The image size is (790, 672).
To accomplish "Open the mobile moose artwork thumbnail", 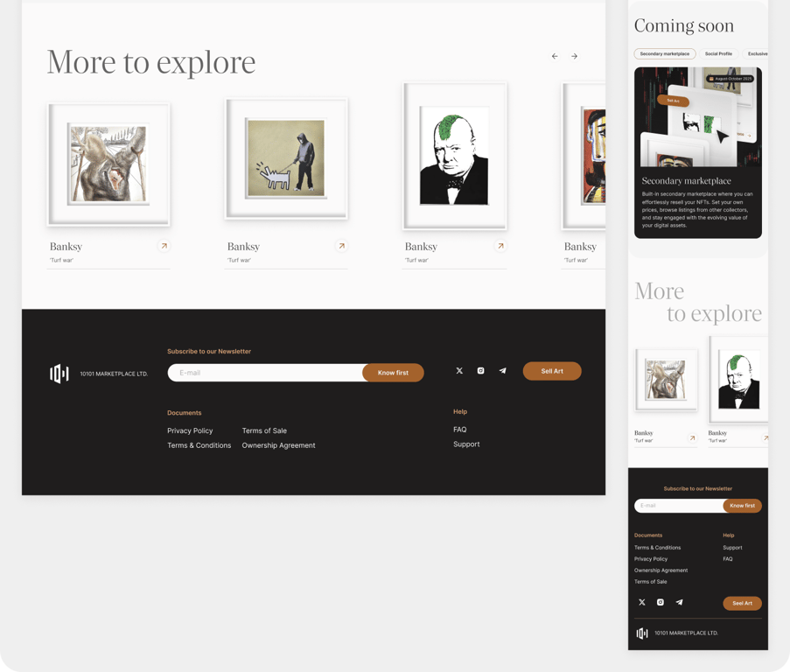I will 666,381.
